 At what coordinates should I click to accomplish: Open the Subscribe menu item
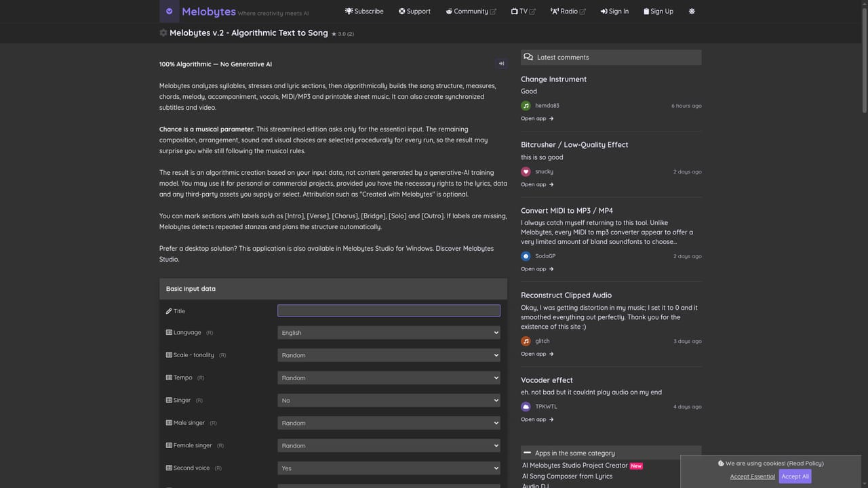[364, 12]
